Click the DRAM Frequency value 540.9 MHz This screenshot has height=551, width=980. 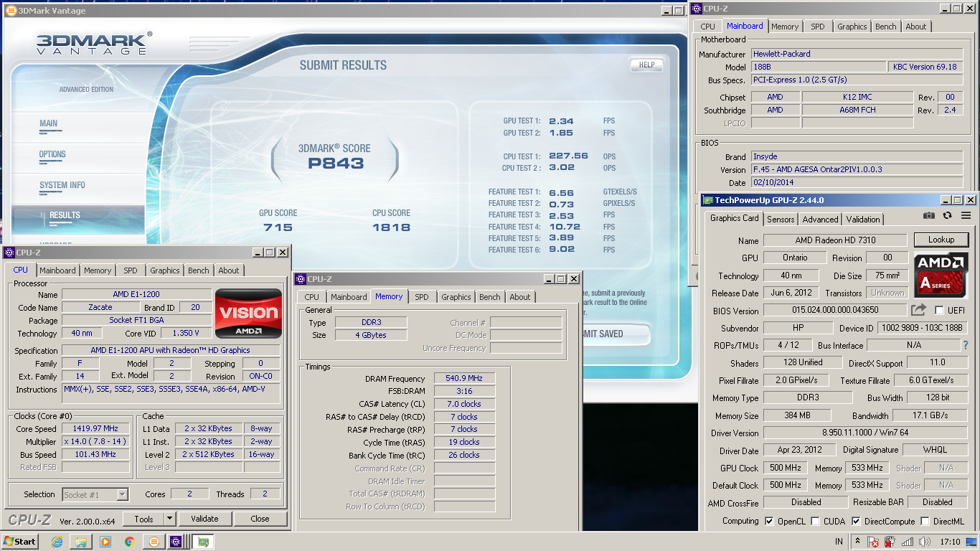[x=464, y=379]
